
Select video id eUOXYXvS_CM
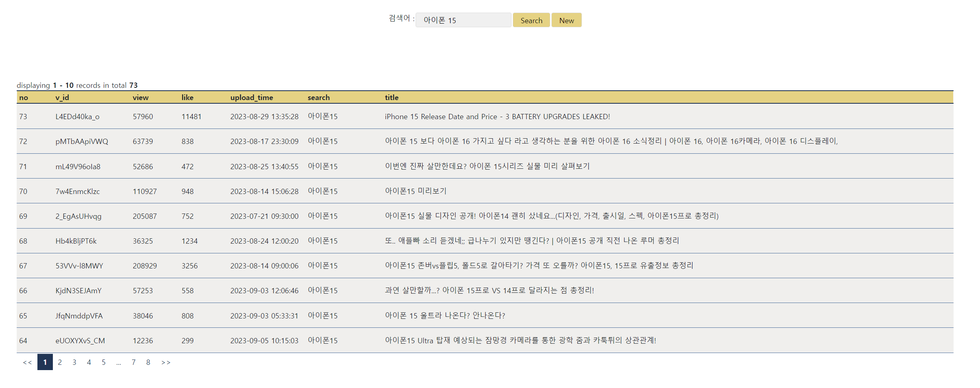click(x=80, y=341)
